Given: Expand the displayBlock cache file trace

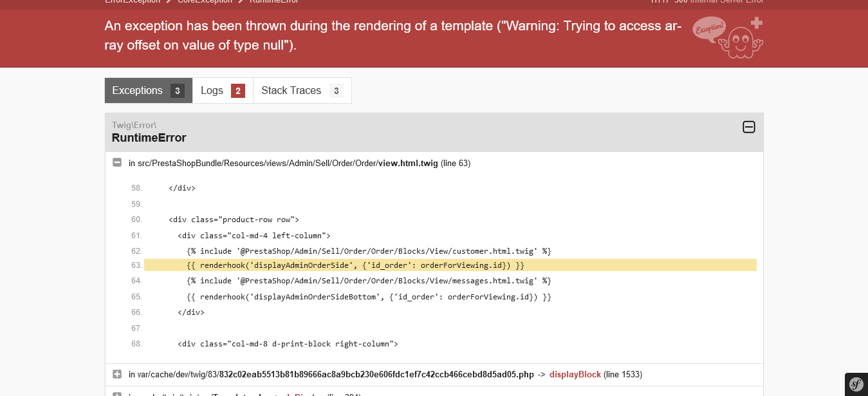Looking at the screenshot, I should 117,374.
